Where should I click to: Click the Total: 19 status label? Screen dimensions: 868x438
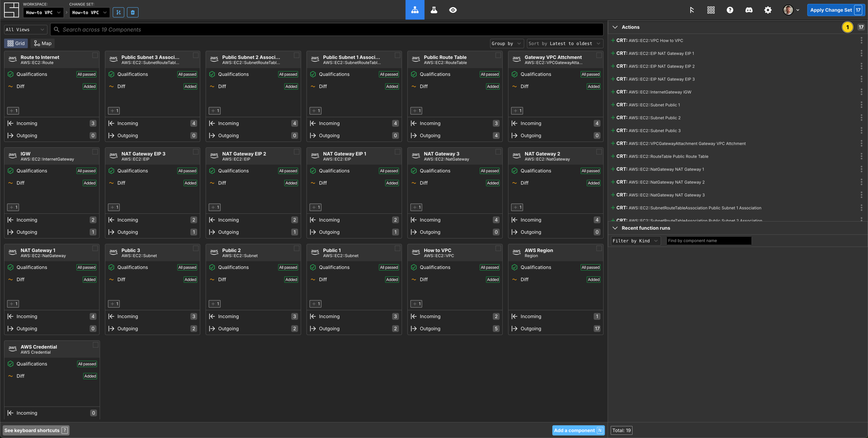pyautogui.click(x=621, y=430)
